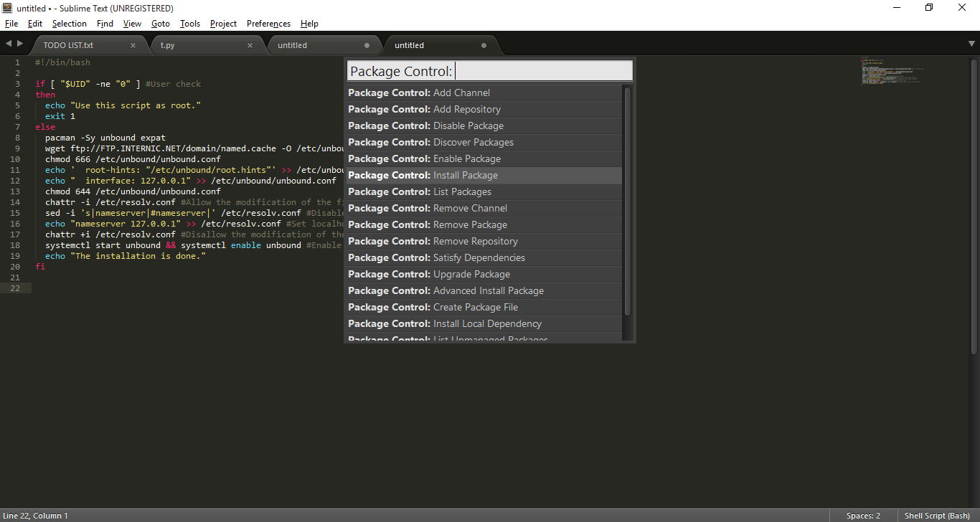Choose Package Control: Disable Package
This screenshot has width=980, height=522.
point(484,125)
